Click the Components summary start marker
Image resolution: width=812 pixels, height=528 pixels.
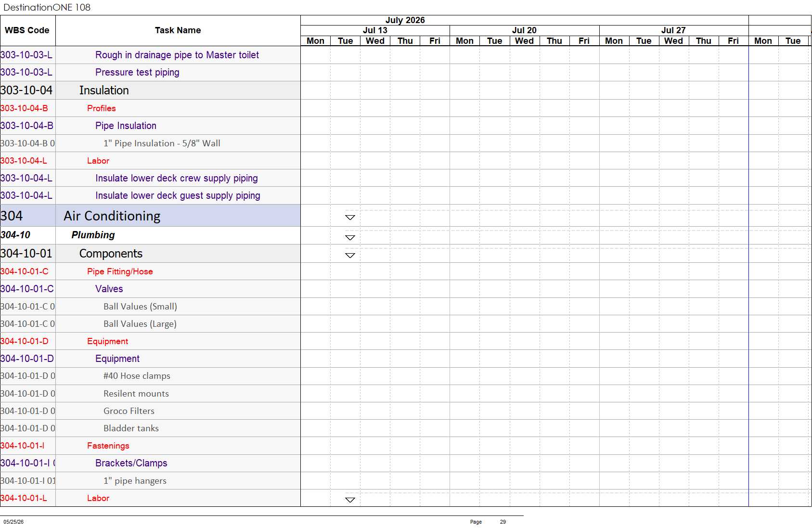tap(350, 256)
